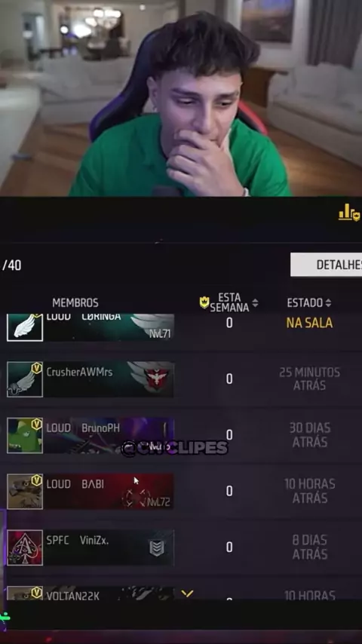Screen dimensions: 362x644
Task: Open LOUD BABI avatar picture
Action: pos(25,492)
